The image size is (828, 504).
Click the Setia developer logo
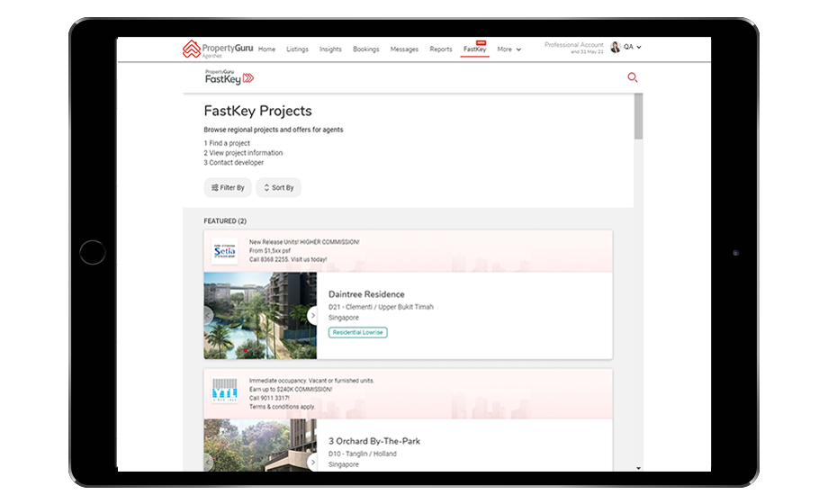224,251
